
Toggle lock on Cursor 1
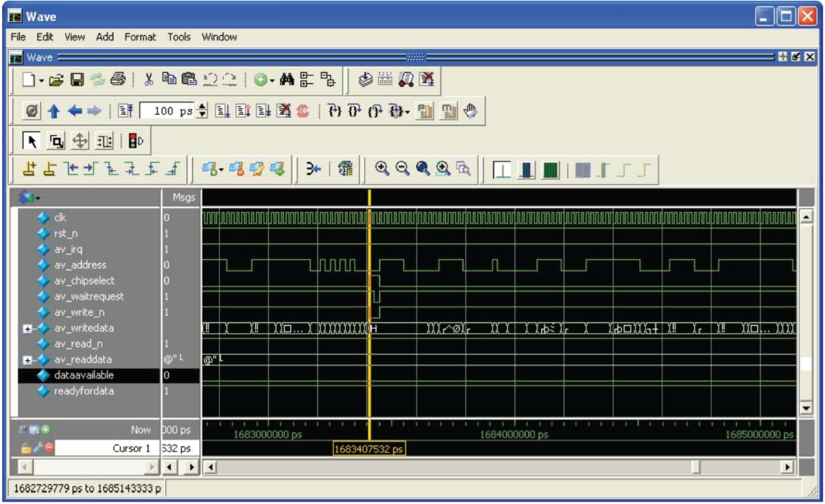pyautogui.click(x=26, y=448)
